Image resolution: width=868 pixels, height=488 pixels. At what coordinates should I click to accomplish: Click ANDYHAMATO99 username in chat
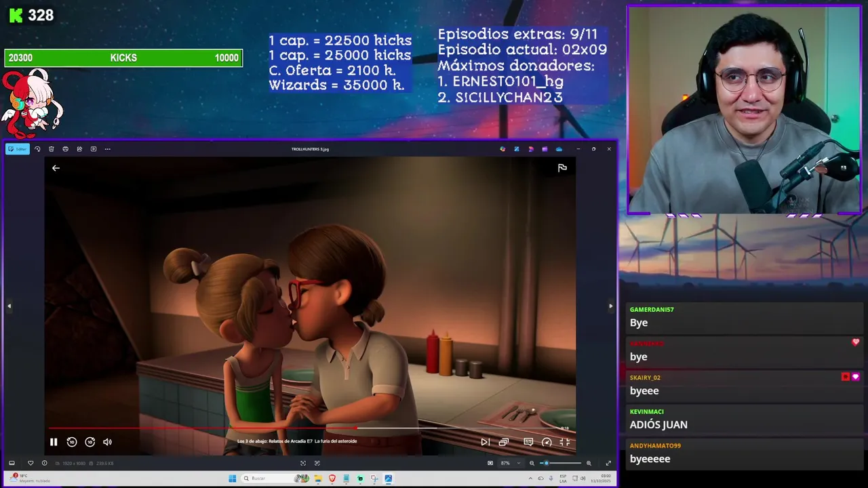tap(655, 446)
